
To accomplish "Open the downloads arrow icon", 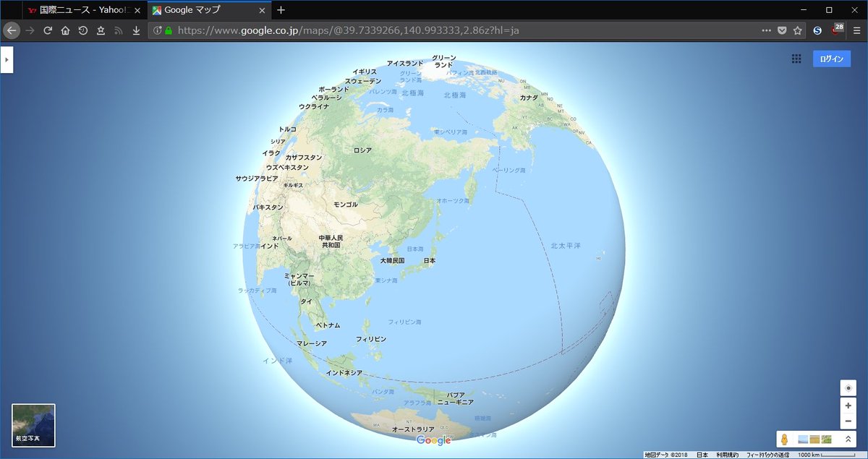I will coord(136,30).
